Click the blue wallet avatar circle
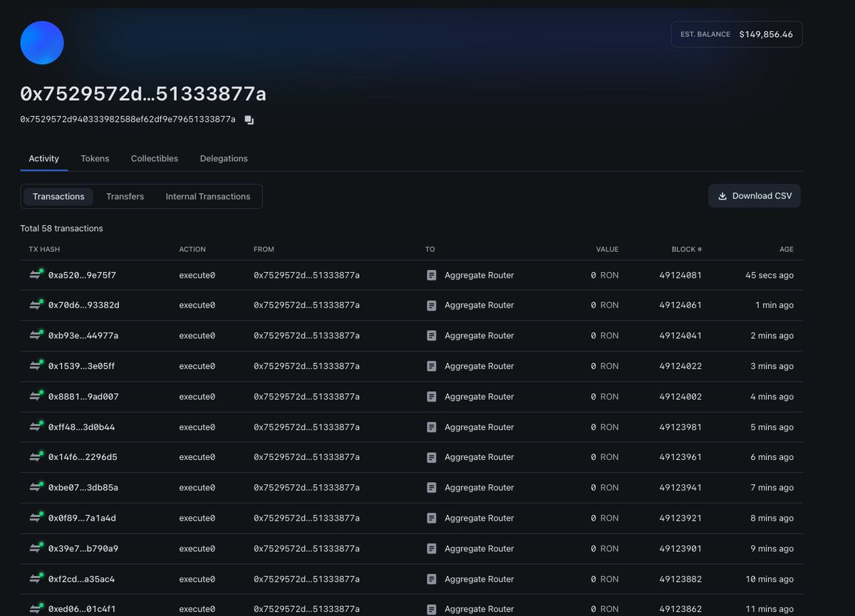 click(x=42, y=43)
